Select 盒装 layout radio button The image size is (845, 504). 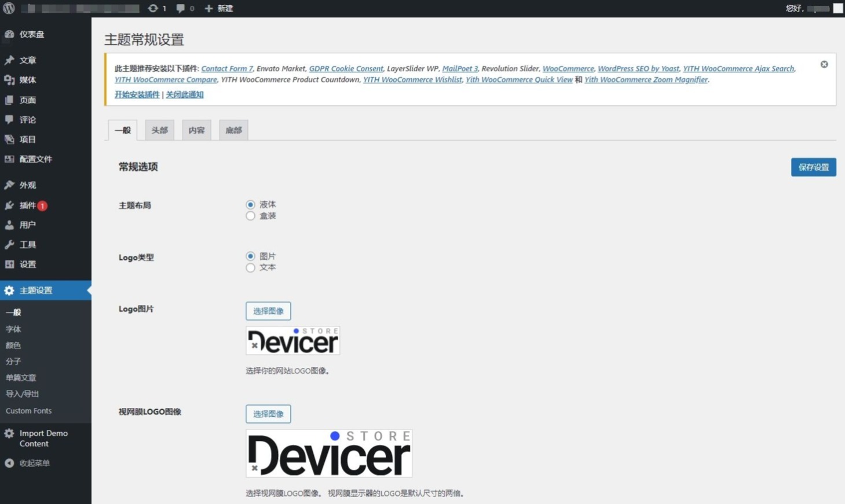pos(250,216)
